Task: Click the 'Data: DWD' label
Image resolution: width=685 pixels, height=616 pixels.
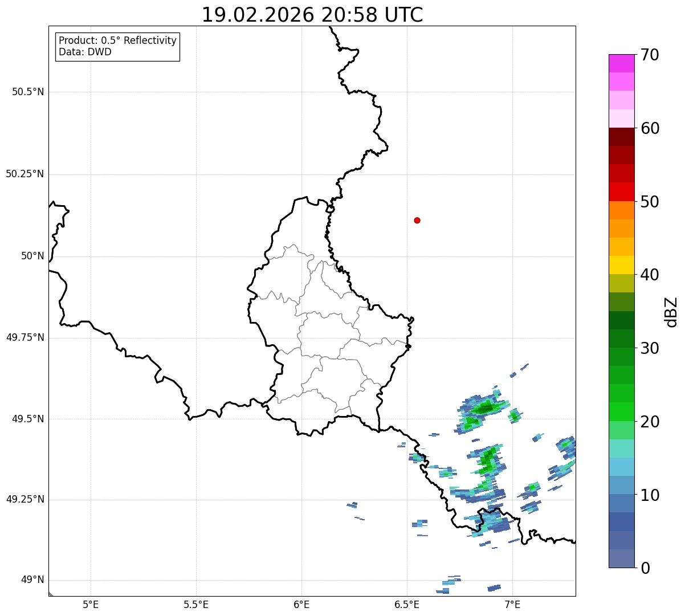Action: 85,52
